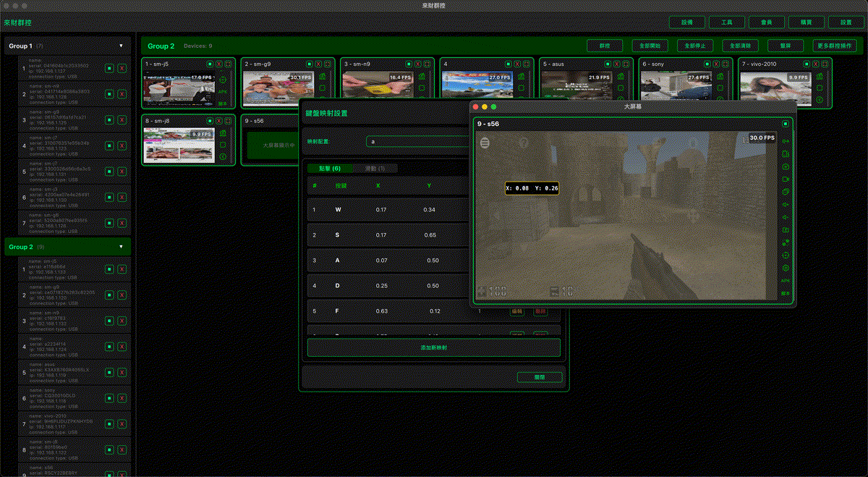This screenshot has height=477, width=868.
Task: Click the stop icon beside 9 - s56 in big screen
Action: (786, 124)
